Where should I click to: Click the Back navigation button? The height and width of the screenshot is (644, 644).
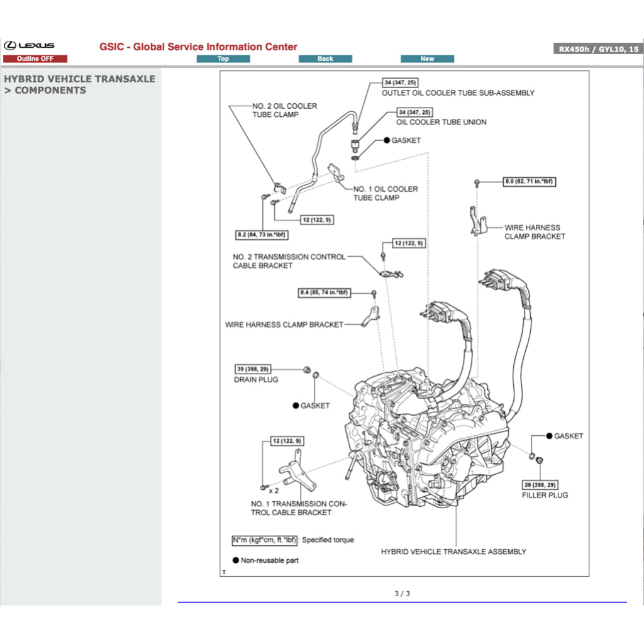point(325,58)
